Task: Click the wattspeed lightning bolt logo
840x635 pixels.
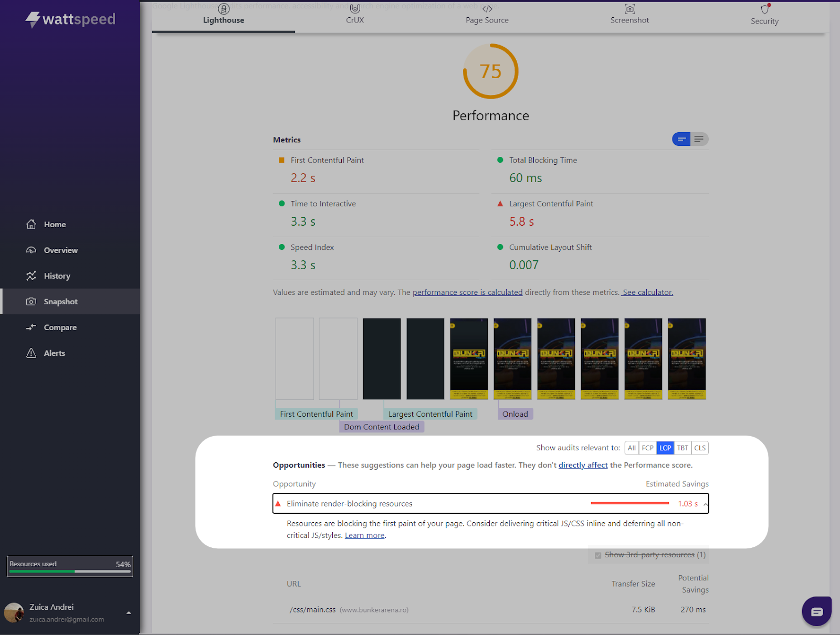Action: 33,19
